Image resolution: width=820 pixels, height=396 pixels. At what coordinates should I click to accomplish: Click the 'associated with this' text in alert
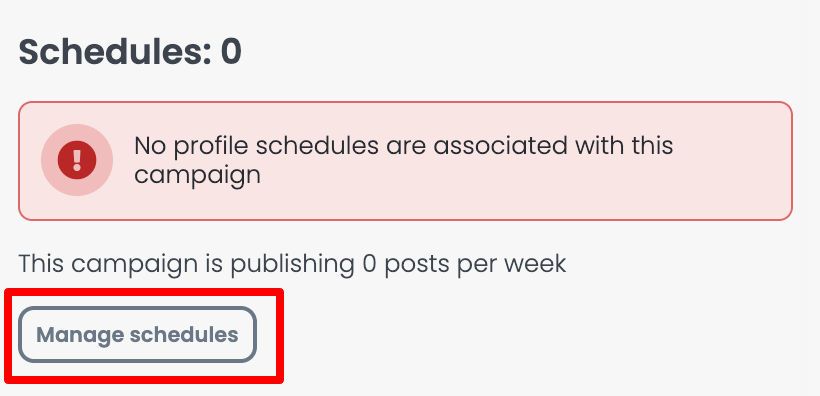pyautogui.click(x=553, y=145)
